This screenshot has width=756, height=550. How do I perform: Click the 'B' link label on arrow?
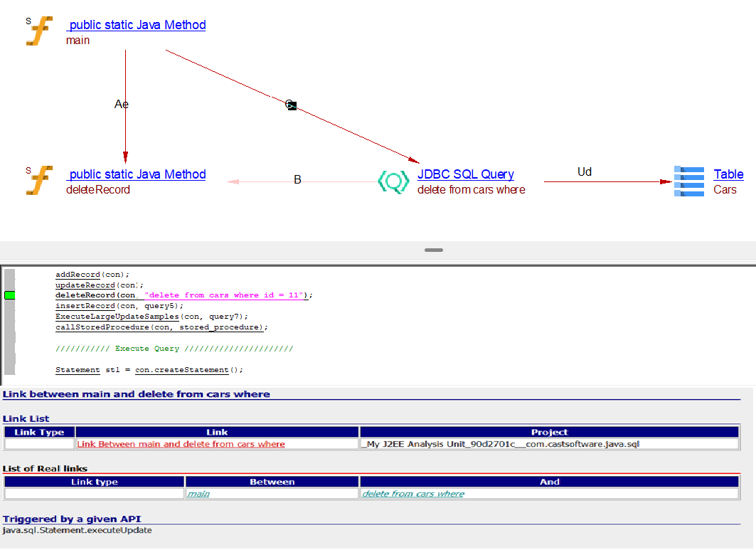(x=297, y=180)
